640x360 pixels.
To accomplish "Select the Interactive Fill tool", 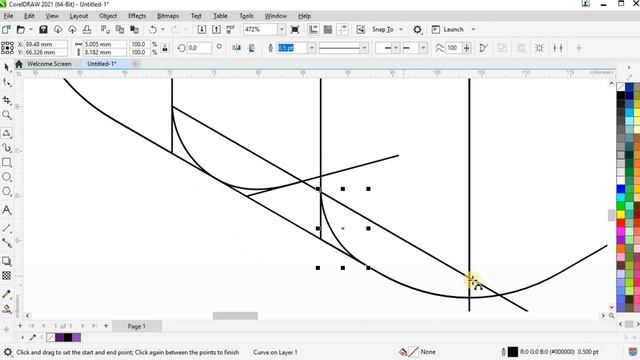I will (7, 309).
